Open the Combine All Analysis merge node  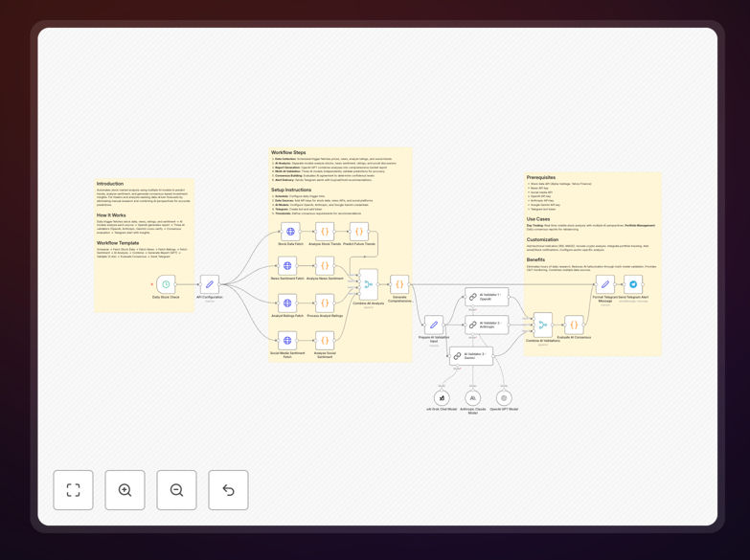pos(369,284)
